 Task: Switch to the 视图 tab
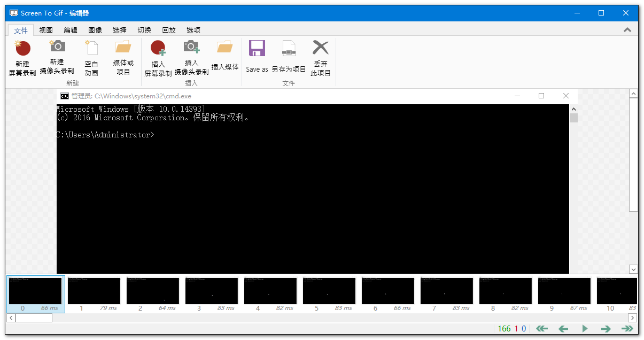[46, 30]
